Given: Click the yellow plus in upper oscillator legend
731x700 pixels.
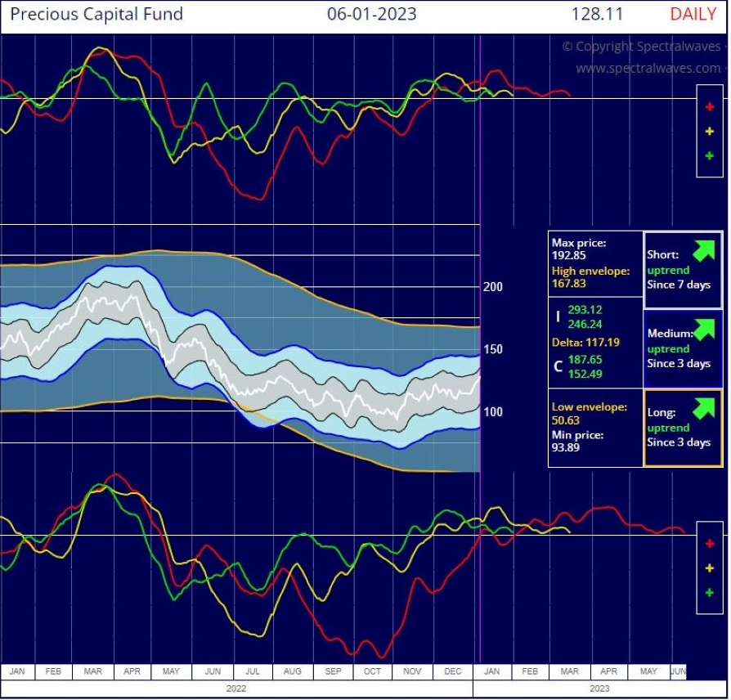Looking at the screenshot, I should click(x=709, y=132).
